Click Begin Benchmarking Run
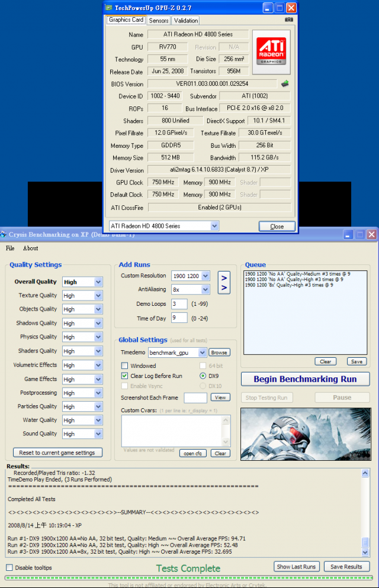 click(x=305, y=379)
